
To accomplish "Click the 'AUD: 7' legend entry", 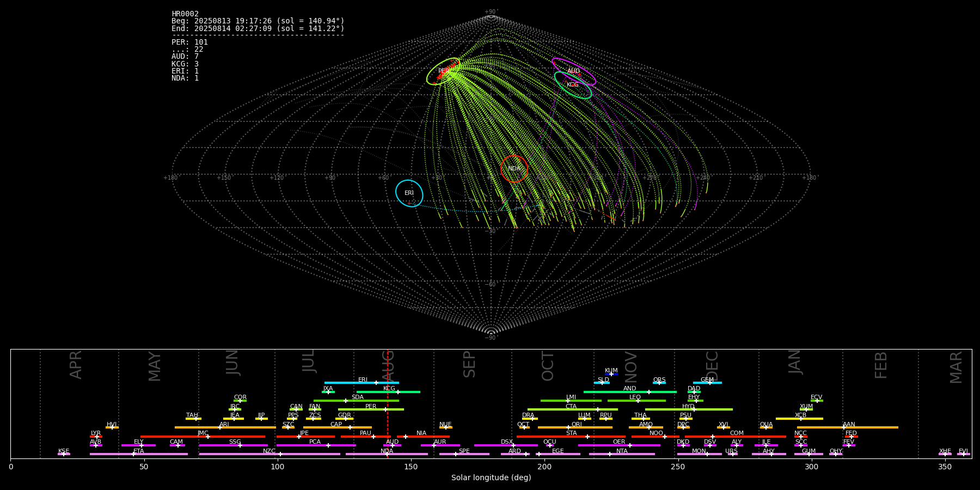I will pyautogui.click(x=185, y=57).
